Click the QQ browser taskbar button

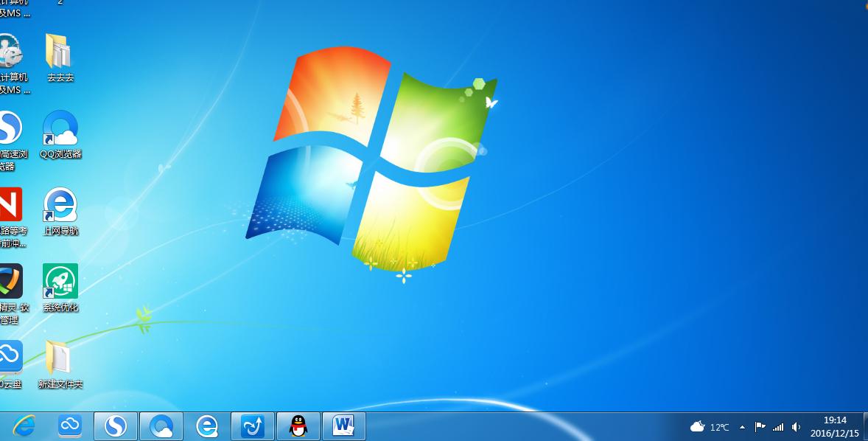(161, 426)
